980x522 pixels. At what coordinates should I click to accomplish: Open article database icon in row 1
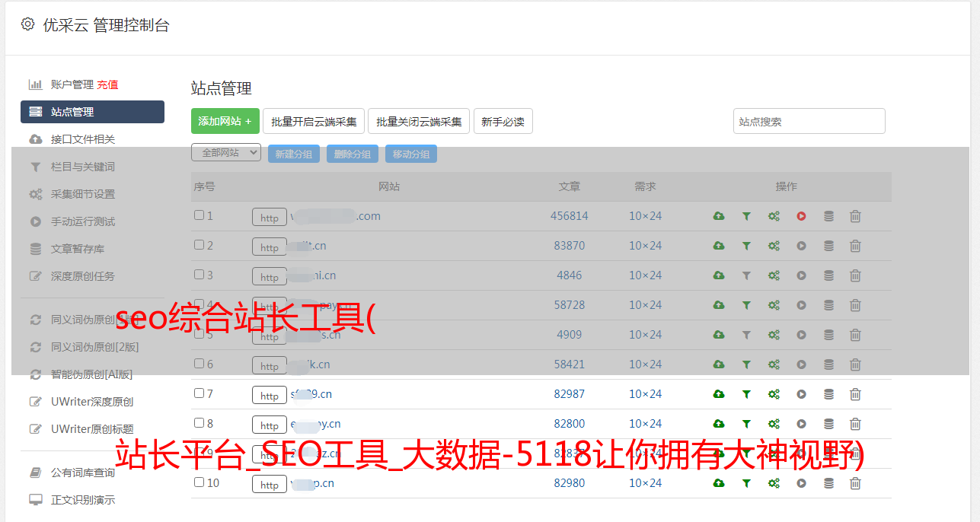pos(828,216)
